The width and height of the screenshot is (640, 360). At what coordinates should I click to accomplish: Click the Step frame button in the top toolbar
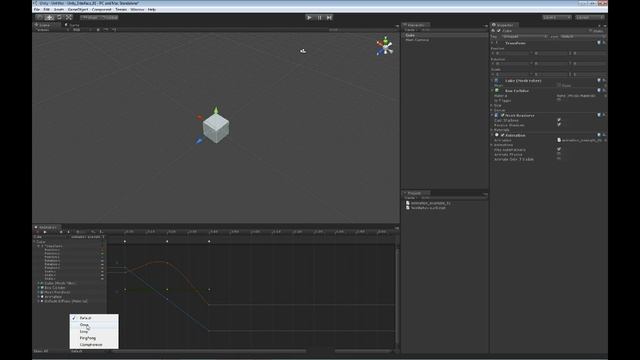(329, 18)
